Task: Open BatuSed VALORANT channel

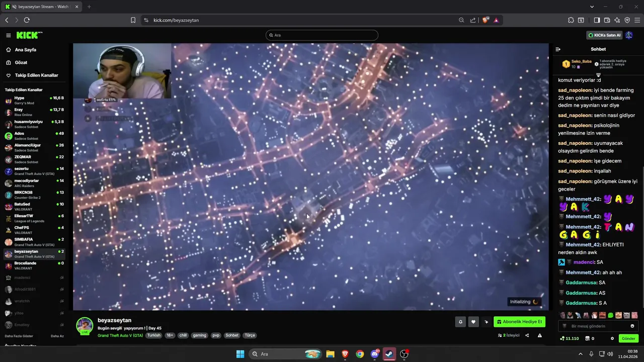Action: [x=34, y=206]
